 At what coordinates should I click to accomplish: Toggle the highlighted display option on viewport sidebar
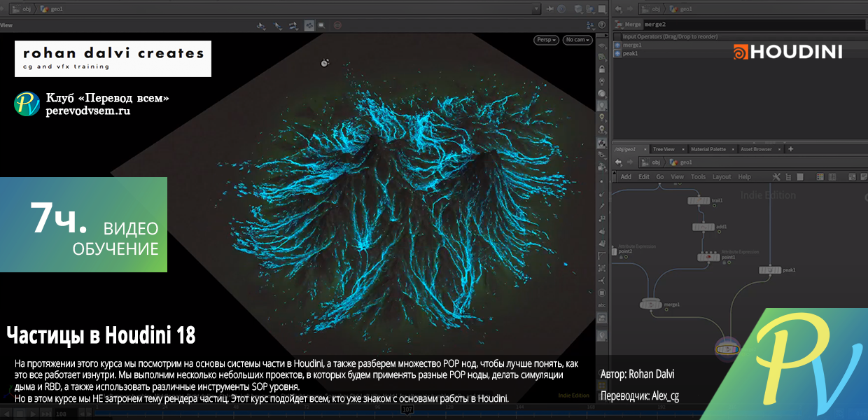601,143
